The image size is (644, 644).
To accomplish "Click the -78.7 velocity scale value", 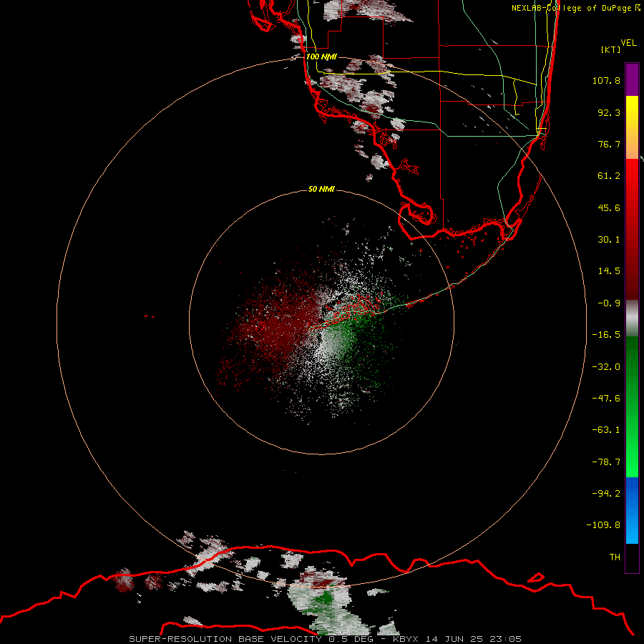I will coord(606,462).
